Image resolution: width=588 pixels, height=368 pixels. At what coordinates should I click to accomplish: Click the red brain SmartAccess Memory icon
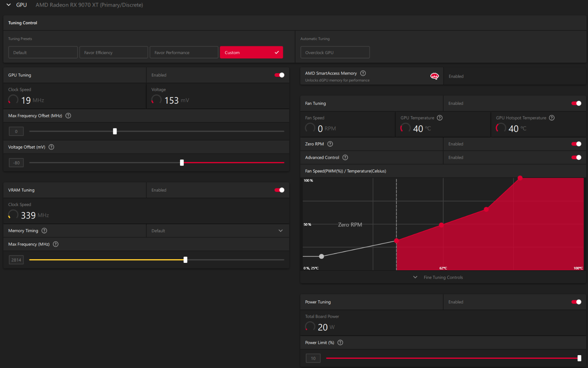click(434, 76)
